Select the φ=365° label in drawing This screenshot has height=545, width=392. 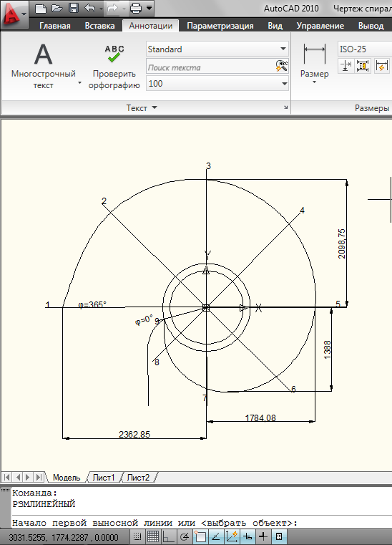coord(92,304)
